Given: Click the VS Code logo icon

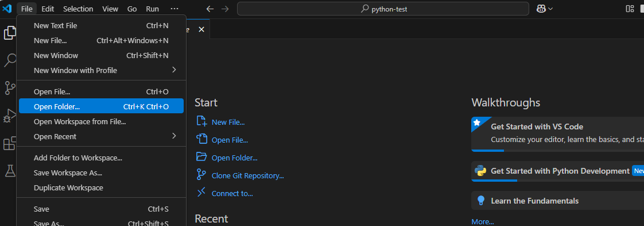Looking at the screenshot, I should [x=7, y=9].
